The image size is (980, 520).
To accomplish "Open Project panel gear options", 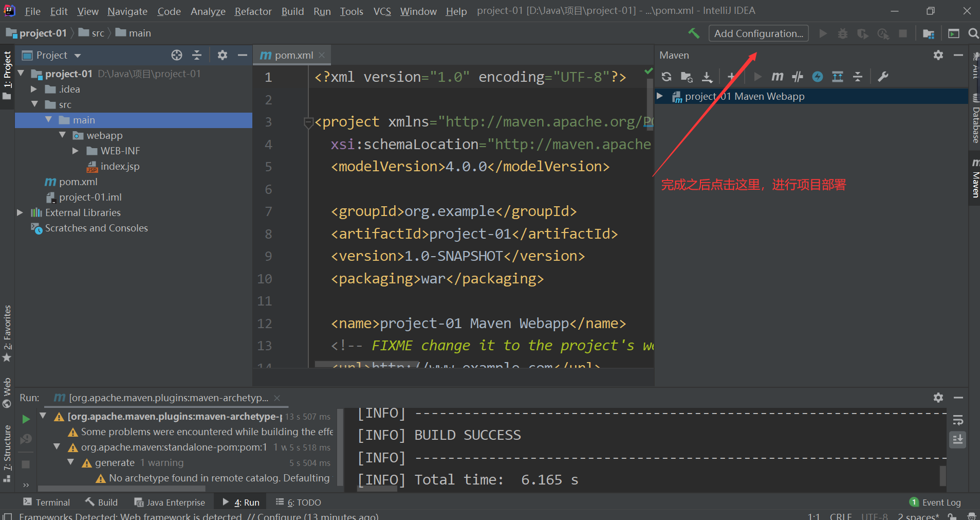I will 222,55.
